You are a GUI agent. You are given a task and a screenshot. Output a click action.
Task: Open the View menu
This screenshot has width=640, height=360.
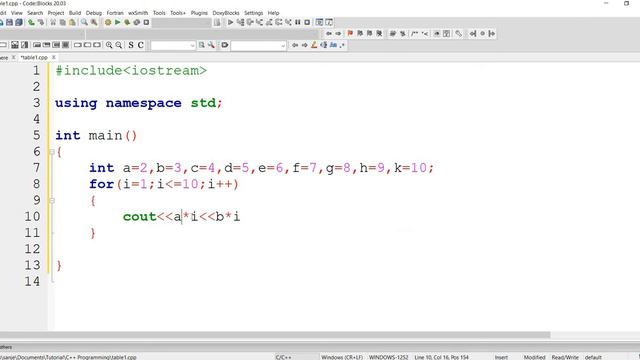[x=17, y=13]
